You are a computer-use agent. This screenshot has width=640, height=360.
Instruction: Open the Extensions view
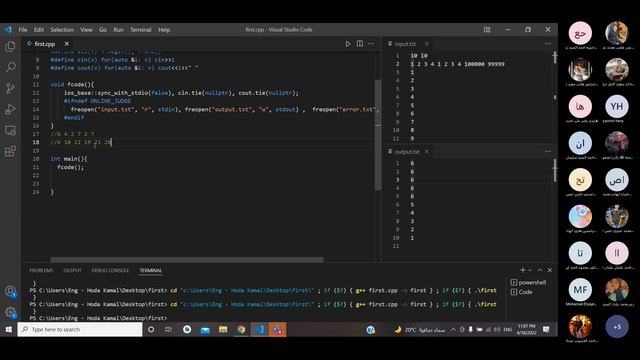coord(10,151)
